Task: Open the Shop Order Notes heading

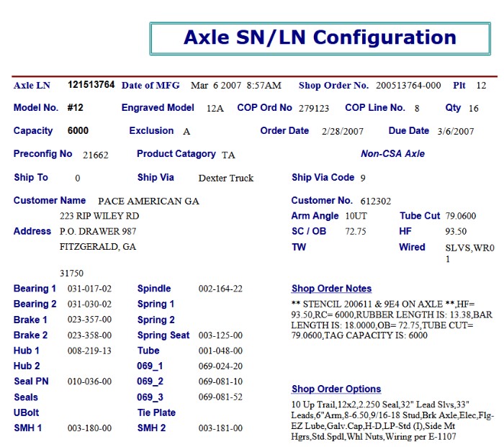Action: (331, 289)
